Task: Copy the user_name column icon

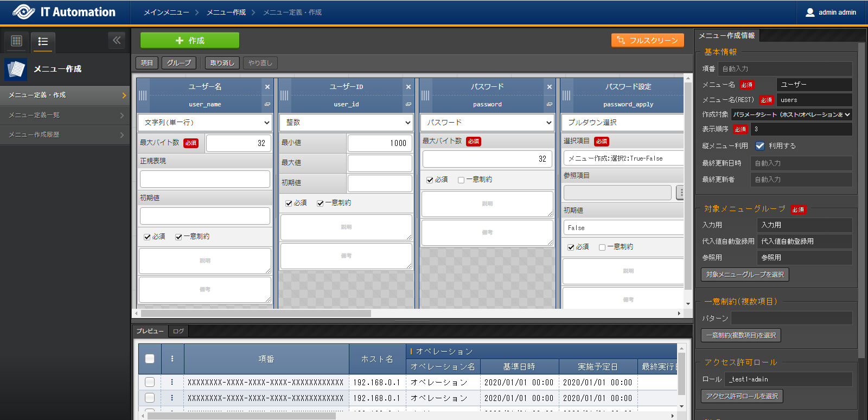Action: point(267,104)
